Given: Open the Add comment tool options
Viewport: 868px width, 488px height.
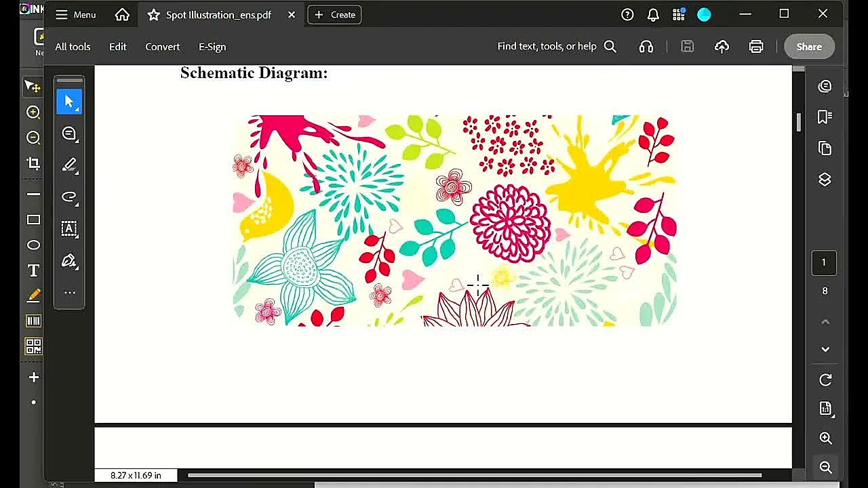Looking at the screenshot, I should 69,134.
